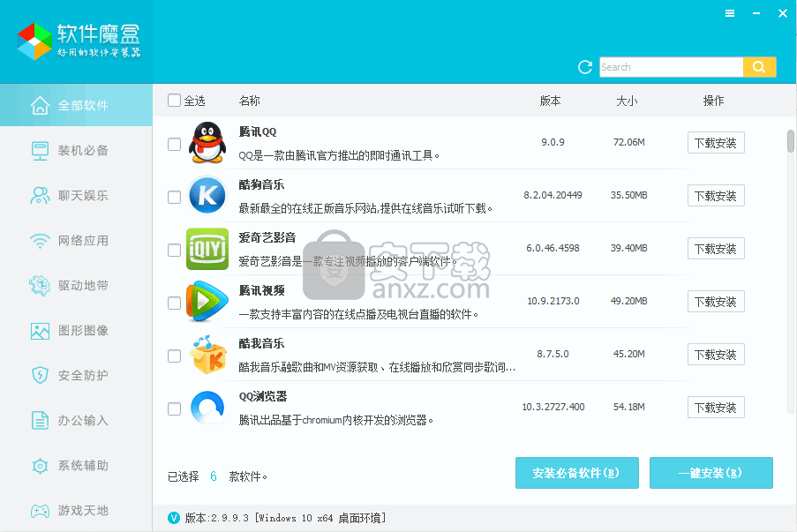Screen dimensions: 797x532
Task: Switch to the 聊天娱乐 category
Action: tap(76, 196)
